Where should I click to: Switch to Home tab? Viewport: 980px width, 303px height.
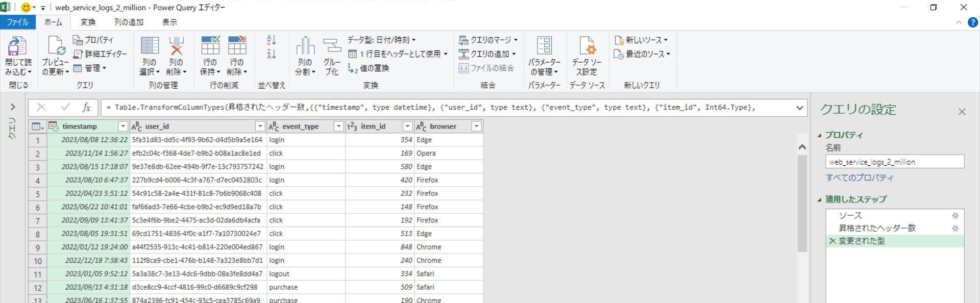click(53, 22)
